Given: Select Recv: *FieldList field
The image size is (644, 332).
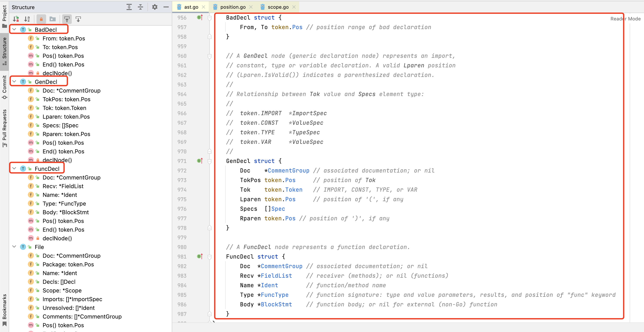Looking at the screenshot, I should point(63,186).
